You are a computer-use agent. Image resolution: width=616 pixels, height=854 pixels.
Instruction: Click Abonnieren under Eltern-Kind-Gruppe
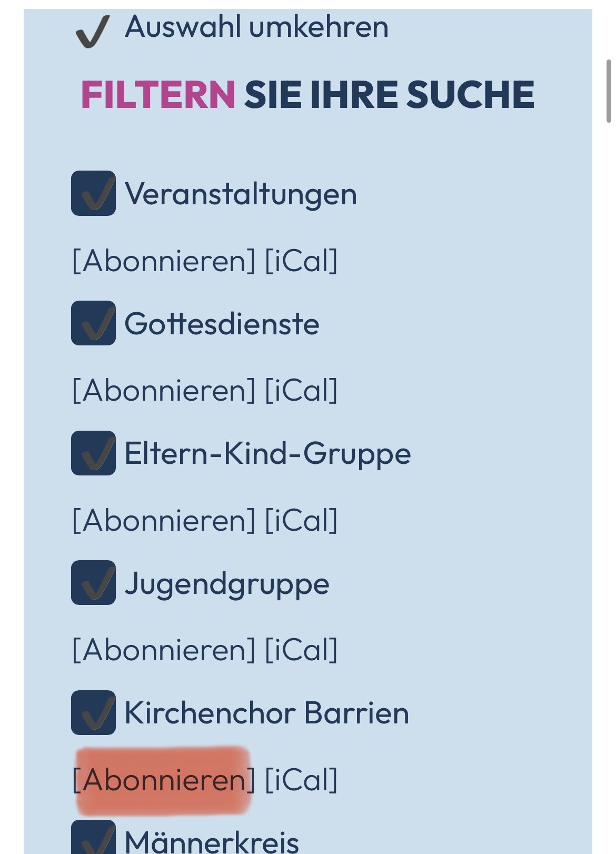point(163,521)
